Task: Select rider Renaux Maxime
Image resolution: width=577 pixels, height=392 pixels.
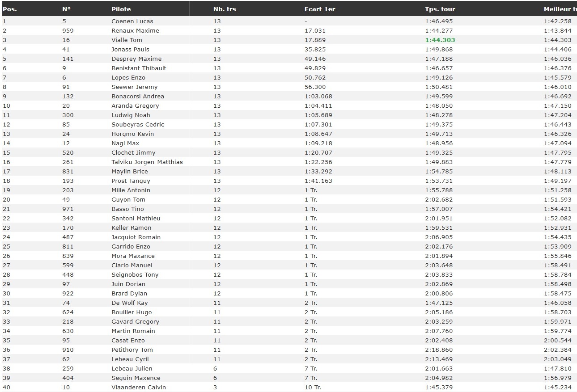Action: [x=135, y=31]
